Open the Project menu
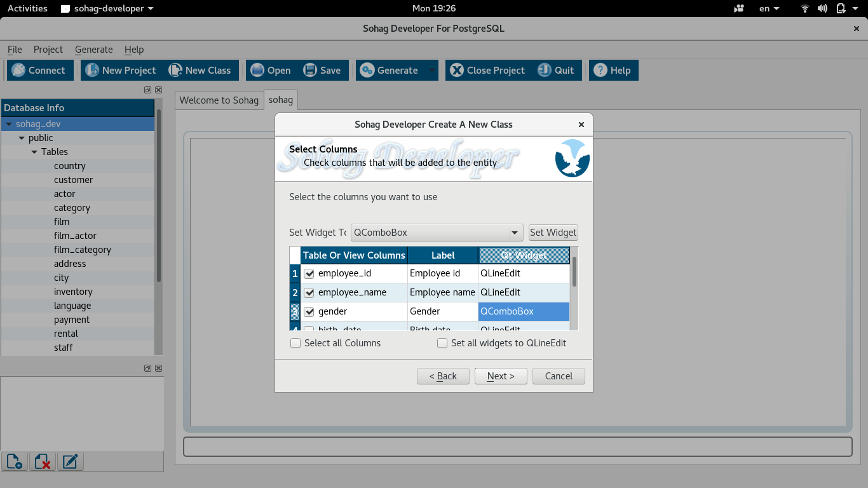Screen dimensions: 868x488 [x=48, y=50]
